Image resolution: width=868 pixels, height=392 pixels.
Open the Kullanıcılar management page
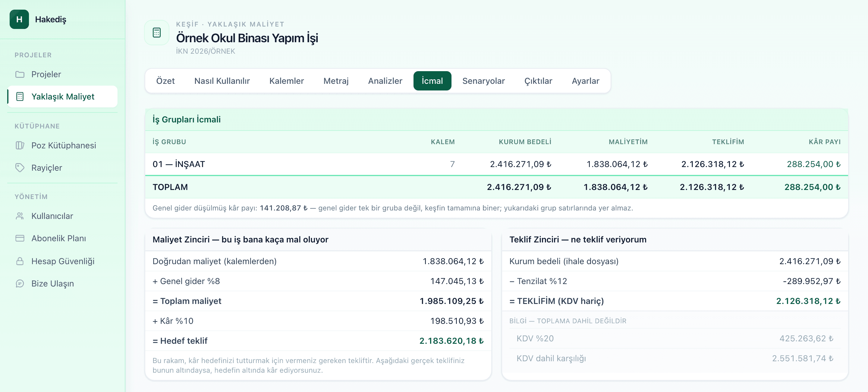[x=62, y=216]
